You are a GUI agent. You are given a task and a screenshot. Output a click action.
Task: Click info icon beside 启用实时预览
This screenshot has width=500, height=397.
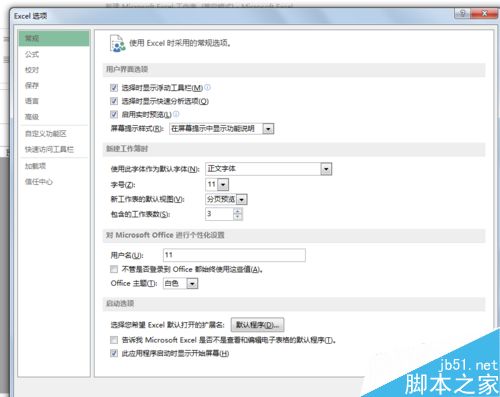point(176,114)
